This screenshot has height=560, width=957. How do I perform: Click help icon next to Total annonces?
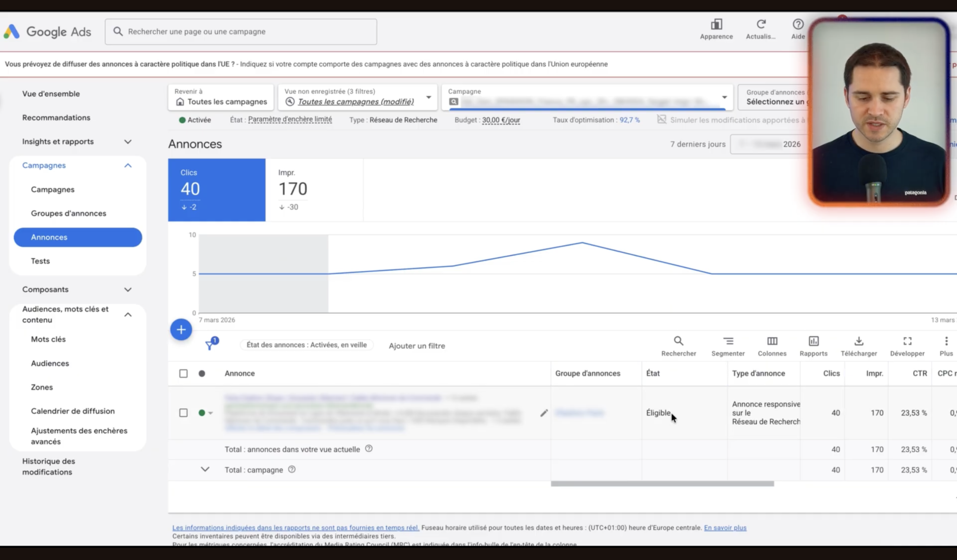pyautogui.click(x=369, y=448)
